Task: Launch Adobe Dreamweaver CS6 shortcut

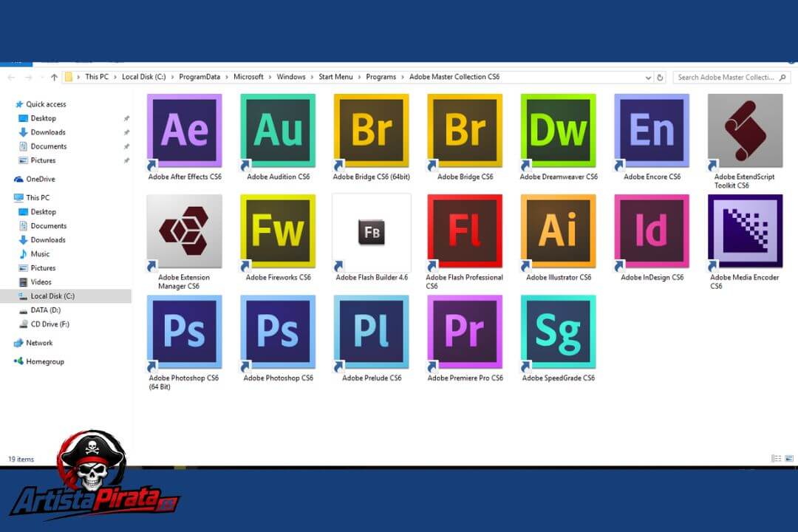Action: [559, 131]
